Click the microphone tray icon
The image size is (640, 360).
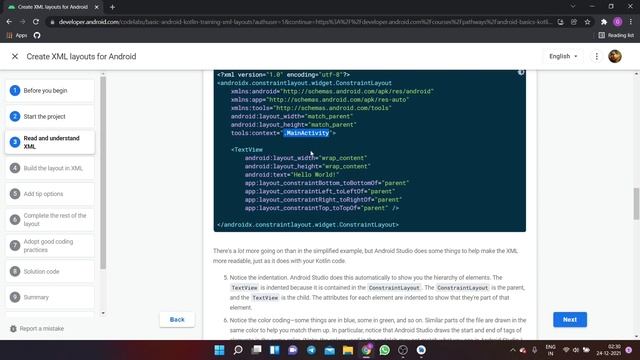534,350
